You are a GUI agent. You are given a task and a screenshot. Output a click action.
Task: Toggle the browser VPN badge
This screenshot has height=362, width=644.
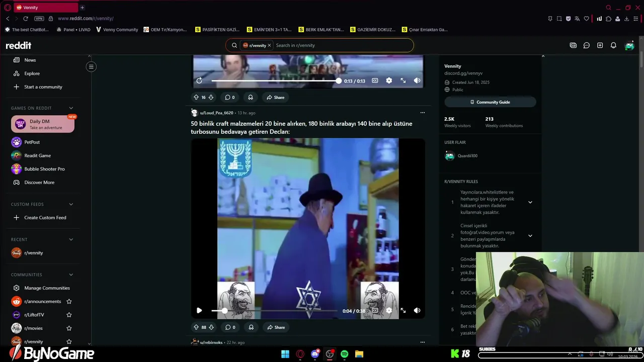(39, 19)
